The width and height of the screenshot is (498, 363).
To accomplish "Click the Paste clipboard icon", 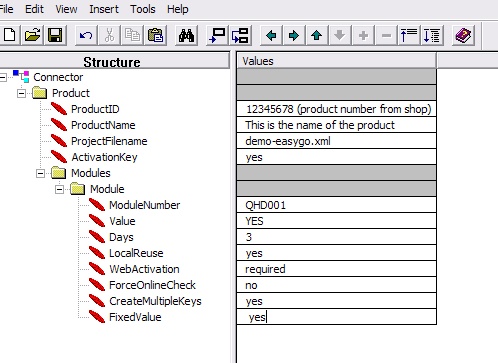I will tap(155, 35).
